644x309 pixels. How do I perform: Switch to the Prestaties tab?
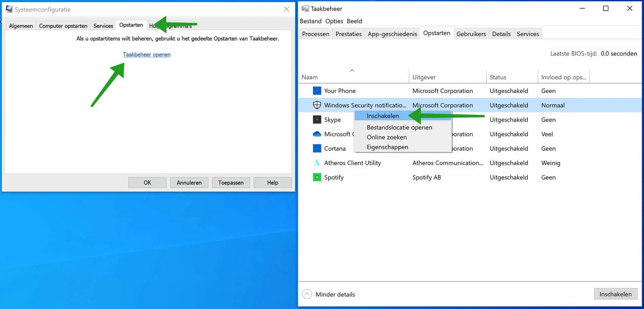348,34
